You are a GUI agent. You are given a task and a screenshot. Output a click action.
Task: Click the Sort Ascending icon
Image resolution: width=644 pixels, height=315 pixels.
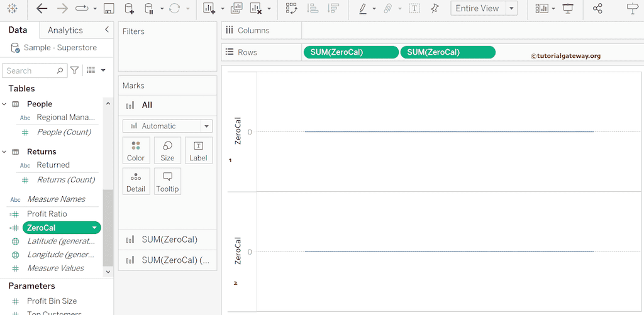click(313, 8)
